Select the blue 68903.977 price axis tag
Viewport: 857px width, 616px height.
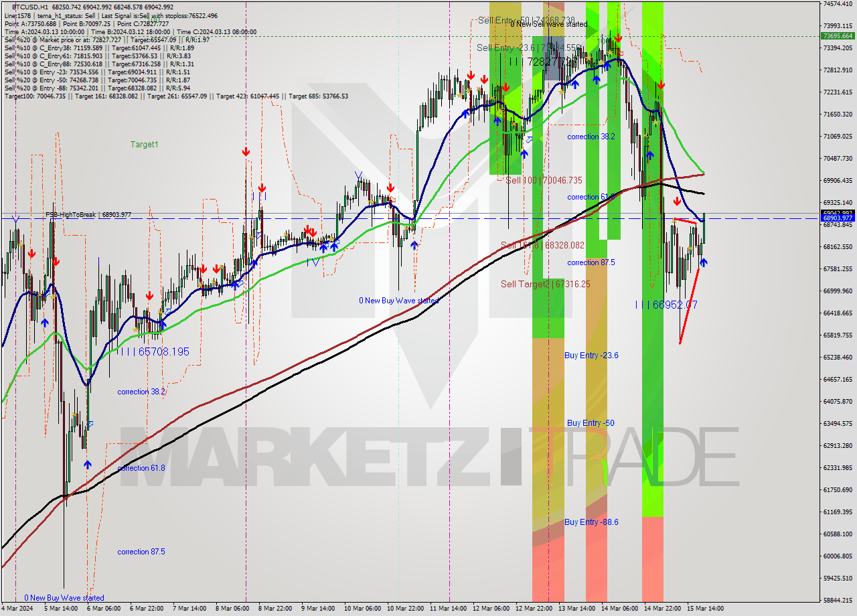[x=838, y=218]
